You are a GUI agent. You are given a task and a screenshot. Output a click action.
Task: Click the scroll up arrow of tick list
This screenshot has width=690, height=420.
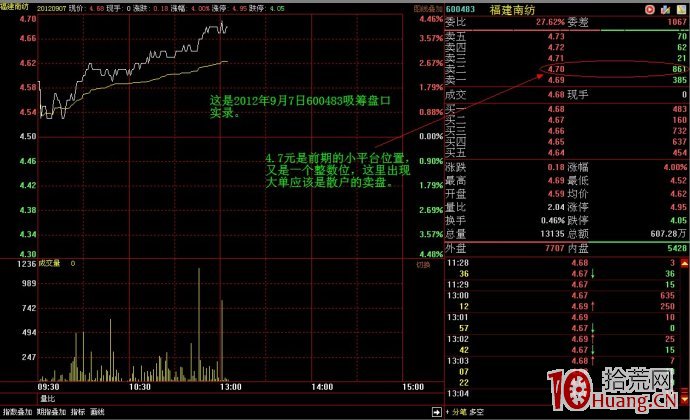[684, 264]
